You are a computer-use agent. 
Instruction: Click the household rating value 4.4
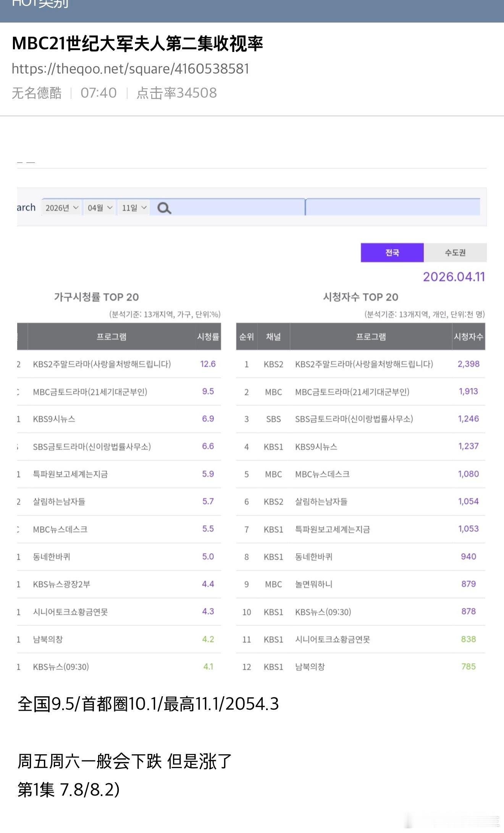click(x=208, y=584)
